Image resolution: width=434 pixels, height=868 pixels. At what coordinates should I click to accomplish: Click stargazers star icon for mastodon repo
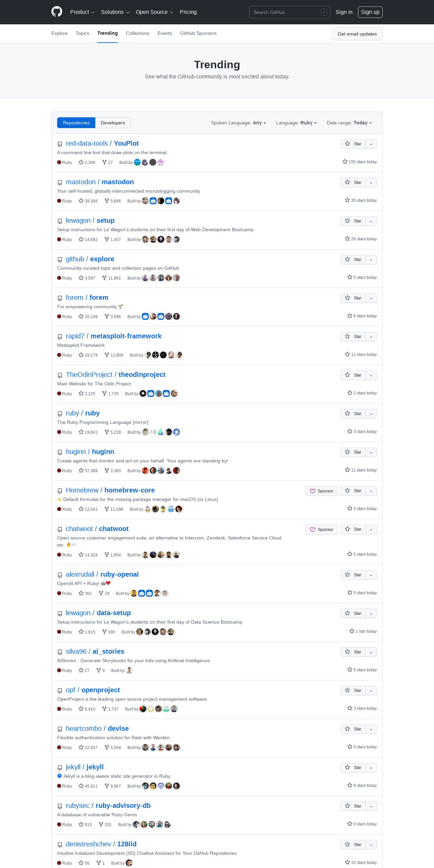point(81,201)
